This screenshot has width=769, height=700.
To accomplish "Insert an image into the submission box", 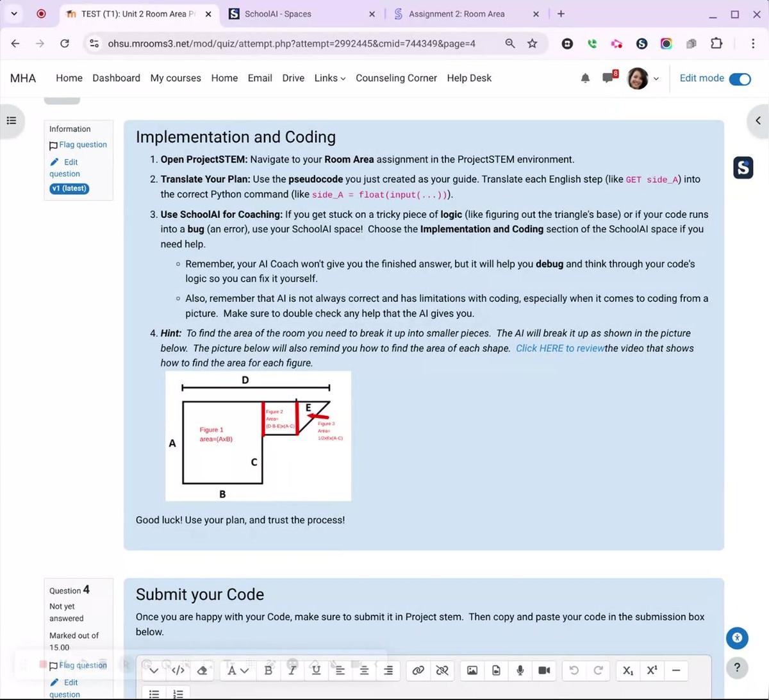I will tap(472, 671).
